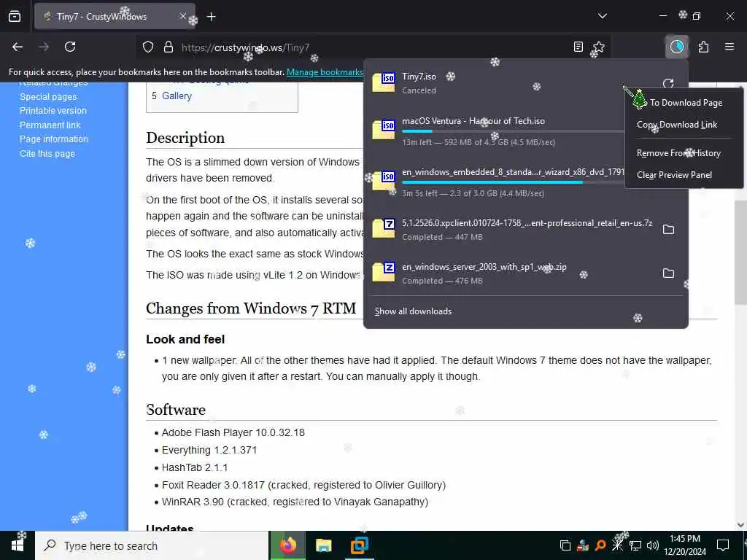747x560 pixels.
Task: Open tracking protection shield icon
Action: tap(148, 47)
